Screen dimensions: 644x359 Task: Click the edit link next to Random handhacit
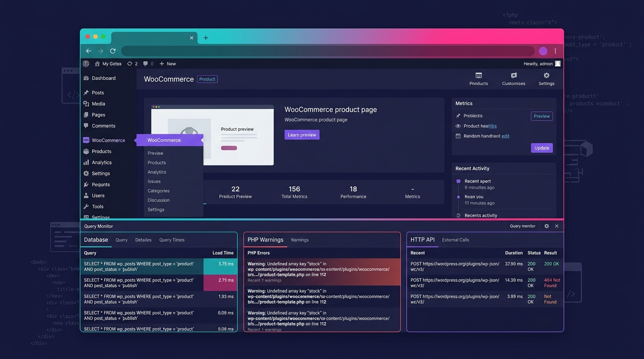click(x=505, y=136)
